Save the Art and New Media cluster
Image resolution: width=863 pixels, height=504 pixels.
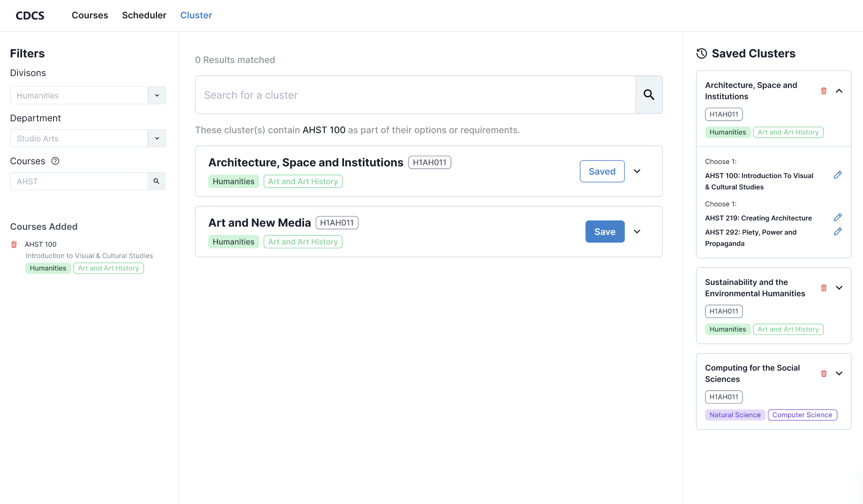[x=604, y=232]
